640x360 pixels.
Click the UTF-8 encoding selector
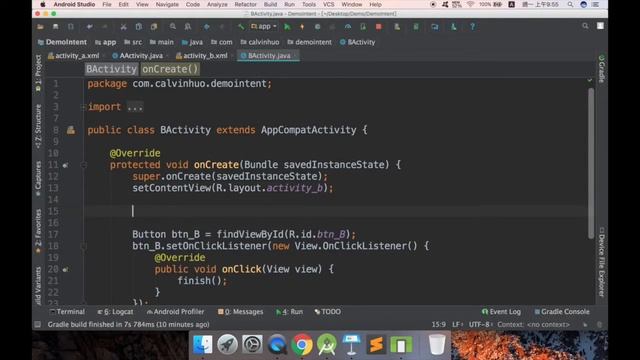tap(480, 324)
